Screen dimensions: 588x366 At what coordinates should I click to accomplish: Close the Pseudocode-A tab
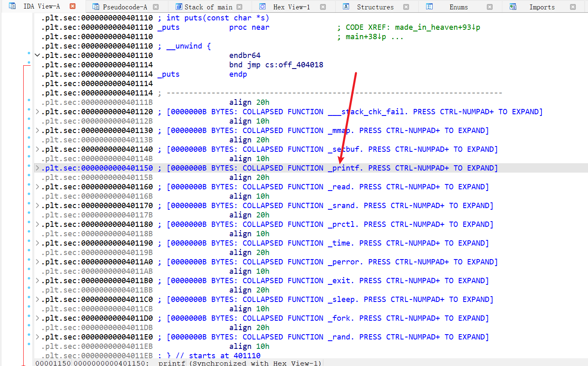click(x=156, y=7)
